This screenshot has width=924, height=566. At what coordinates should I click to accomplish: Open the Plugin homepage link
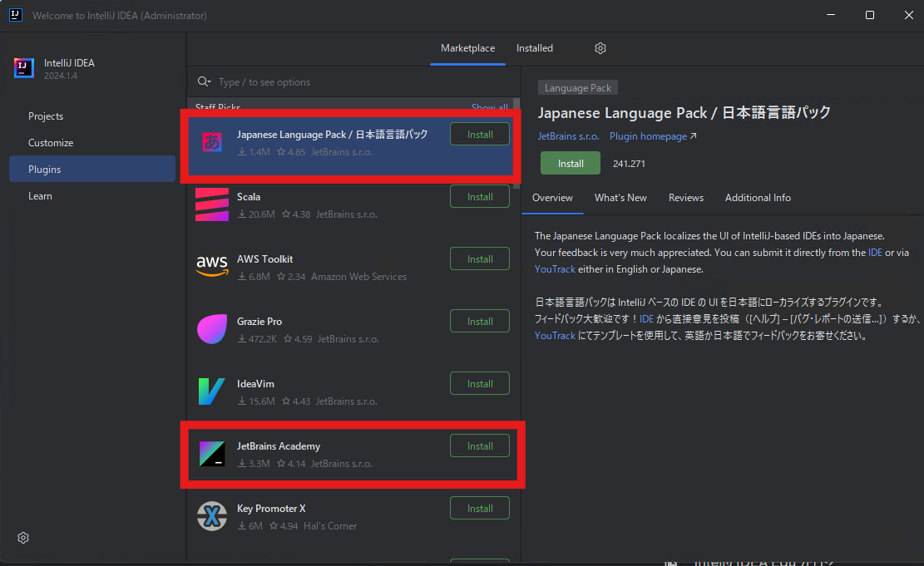tap(648, 135)
